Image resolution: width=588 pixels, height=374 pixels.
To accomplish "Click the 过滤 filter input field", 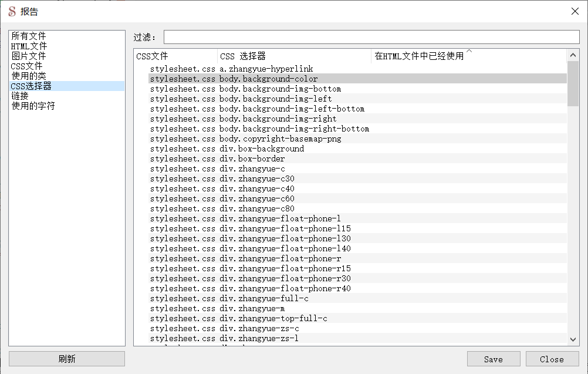I will point(371,37).
